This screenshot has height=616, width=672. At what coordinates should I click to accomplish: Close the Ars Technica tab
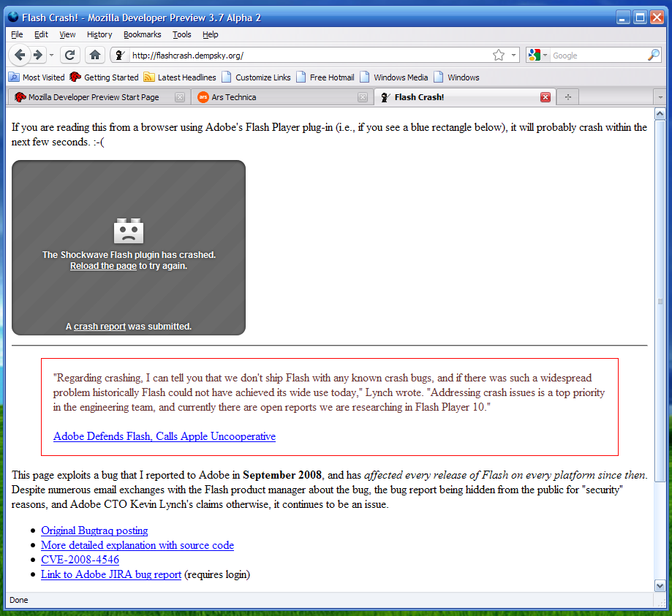tap(363, 97)
